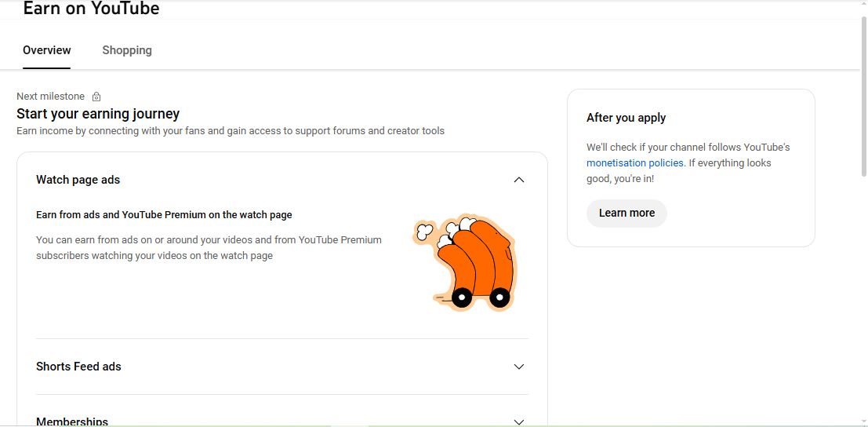868x427 pixels.
Task: Click the Next milestone label
Action: pos(50,97)
